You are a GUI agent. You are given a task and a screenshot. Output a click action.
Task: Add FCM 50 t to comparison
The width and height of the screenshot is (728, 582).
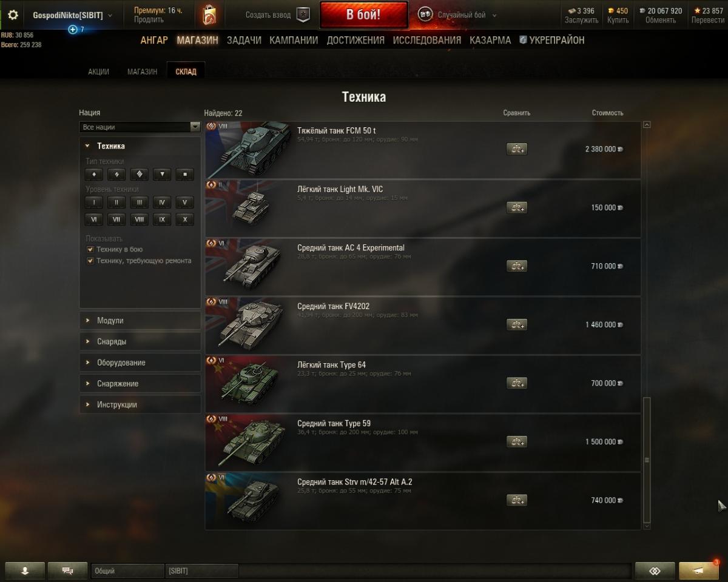click(x=517, y=149)
